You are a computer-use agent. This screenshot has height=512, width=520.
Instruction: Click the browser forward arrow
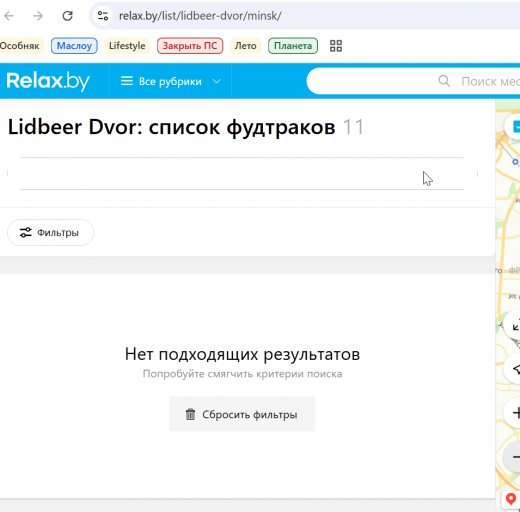[38, 16]
